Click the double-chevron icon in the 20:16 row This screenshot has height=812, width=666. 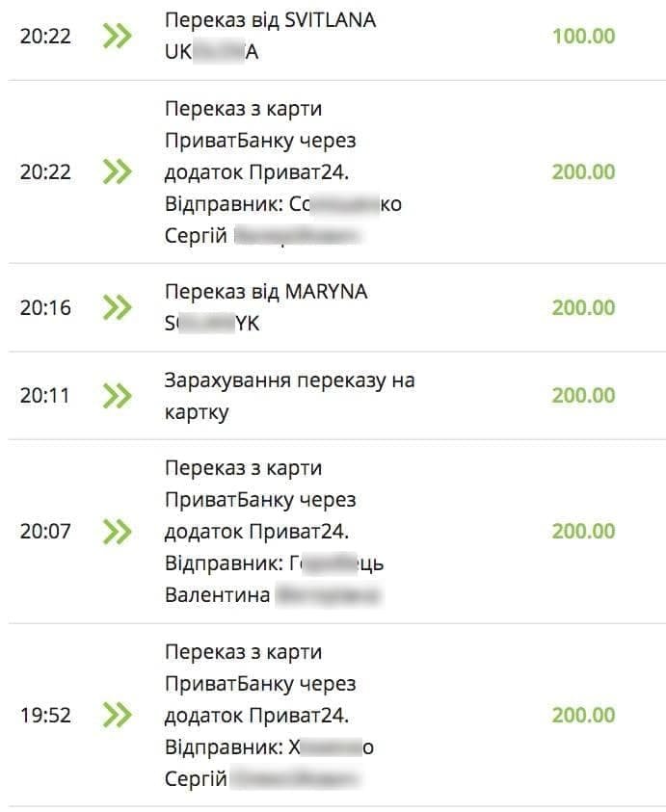coord(117,307)
